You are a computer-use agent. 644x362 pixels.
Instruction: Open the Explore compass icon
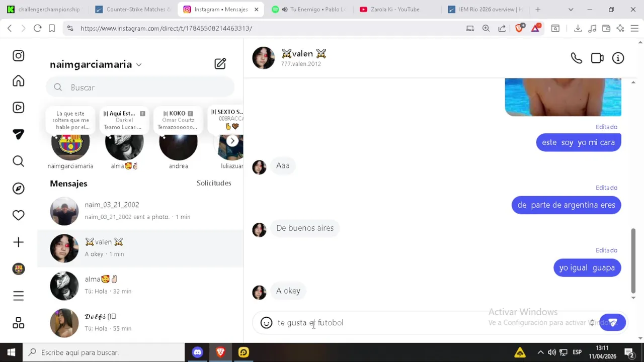coord(19,189)
